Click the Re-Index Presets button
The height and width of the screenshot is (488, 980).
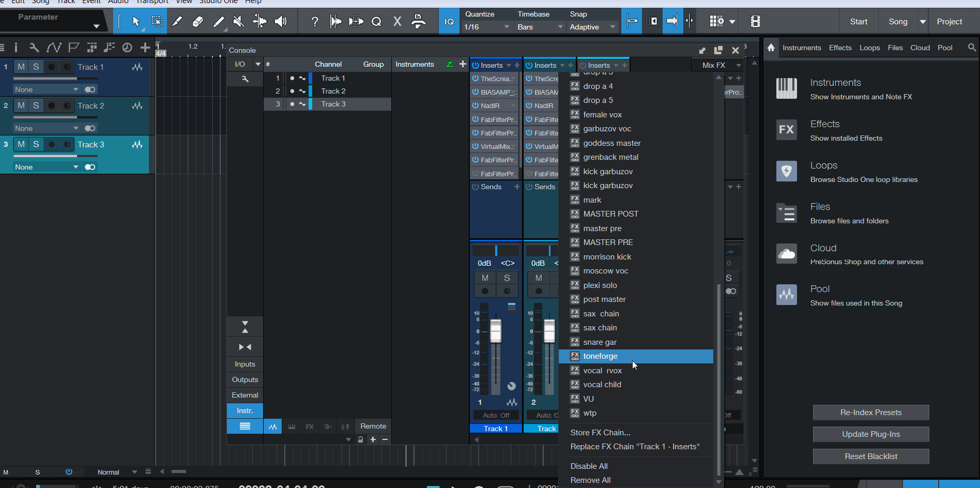870,413
